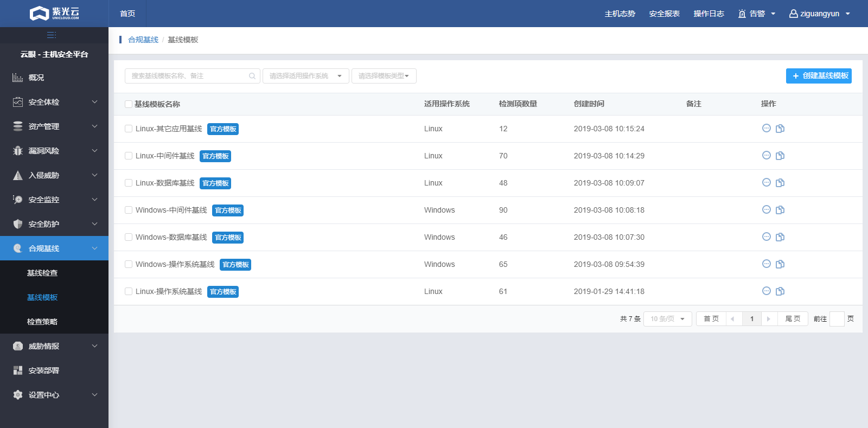The height and width of the screenshot is (428, 868).
Task: Focus the template name search field
Action: pos(193,76)
